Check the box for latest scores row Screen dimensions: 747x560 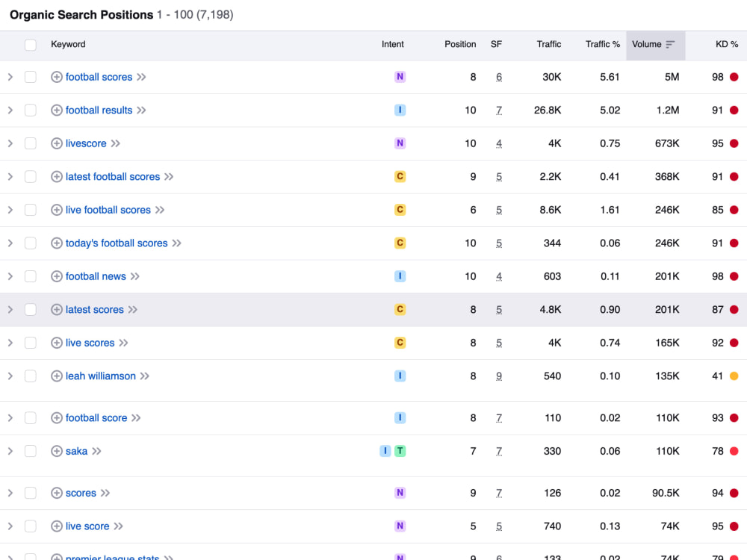click(x=31, y=310)
